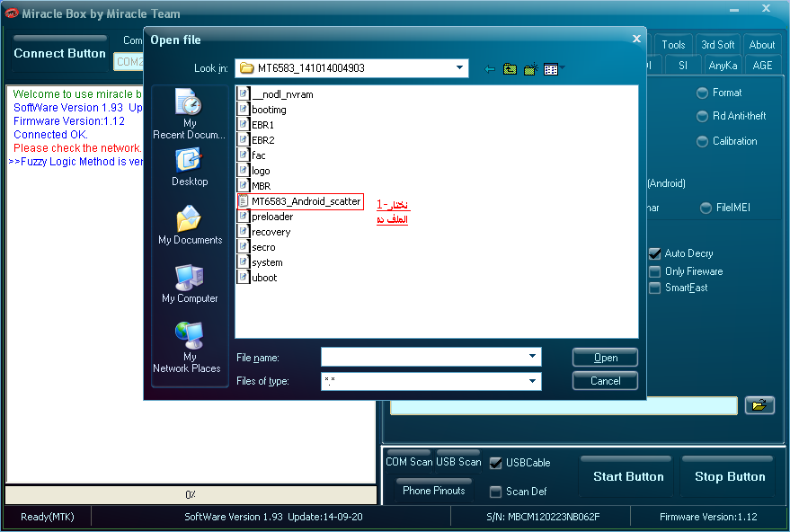Viewport: 790px width, 532px height.
Task: Enable the Scan Def checkbox
Action: pyautogui.click(x=496, y=492)
